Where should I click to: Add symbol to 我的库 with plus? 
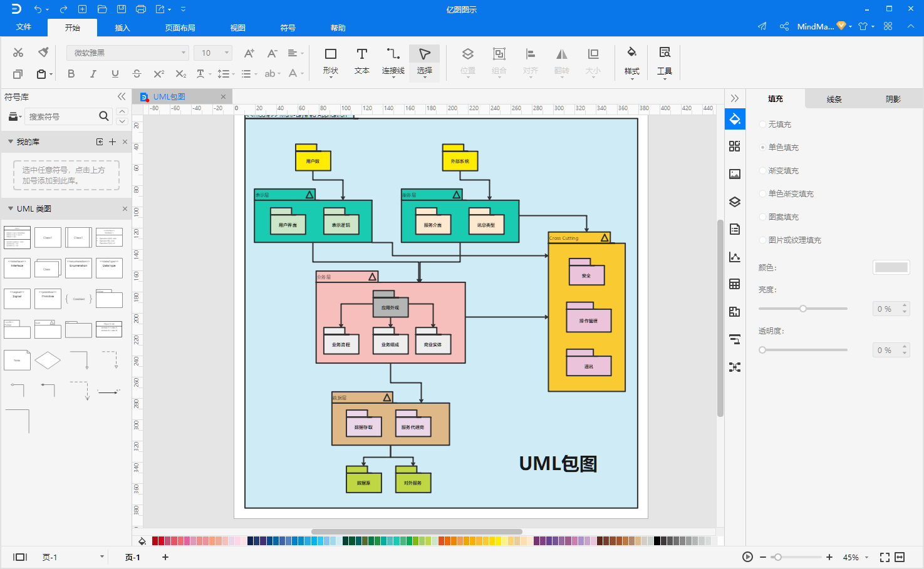pyautogui.click(x=113, y=141)
